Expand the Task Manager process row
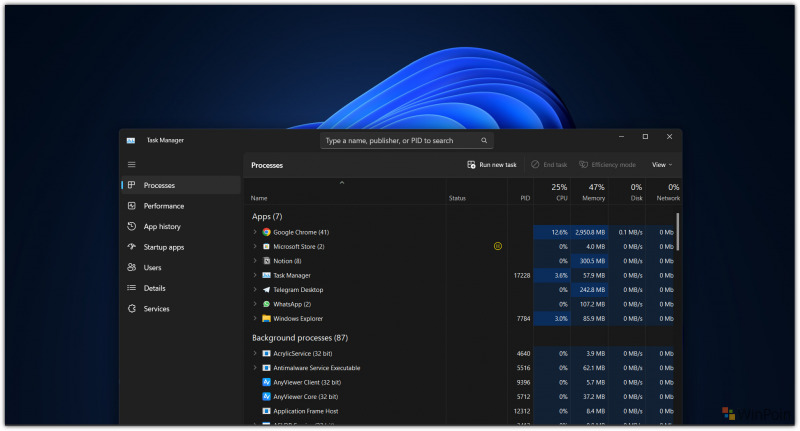Image resolution: width=800 pixels, height=431 pixels. (255, 275)
